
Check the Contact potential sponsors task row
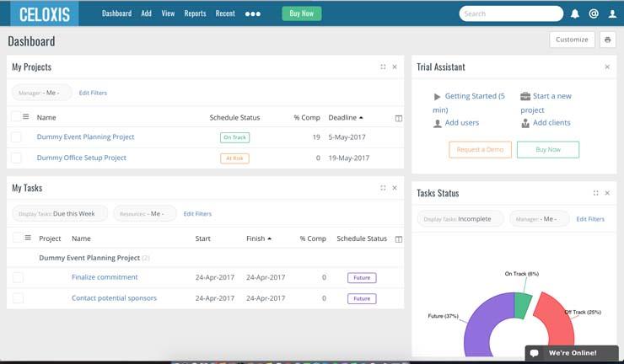click(18, 298)
